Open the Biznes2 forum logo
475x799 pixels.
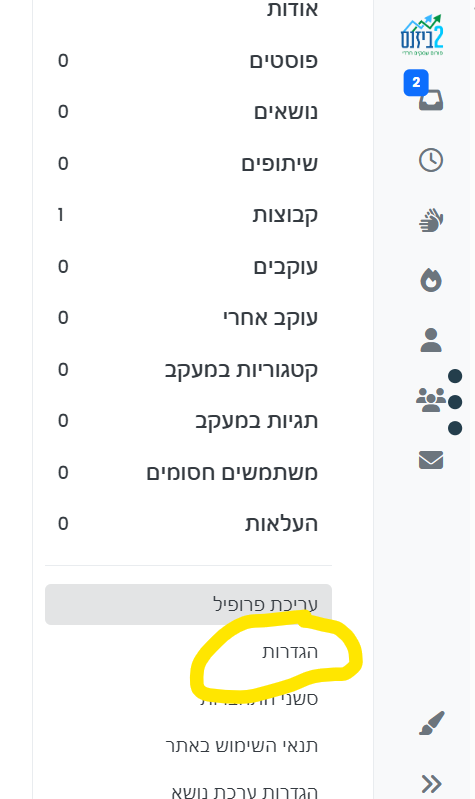422,35
